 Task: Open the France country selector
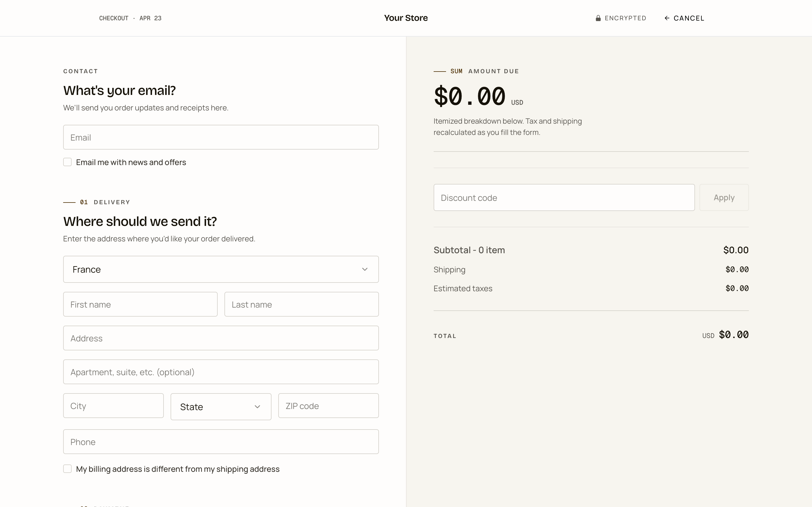click(x=215, y=269)
